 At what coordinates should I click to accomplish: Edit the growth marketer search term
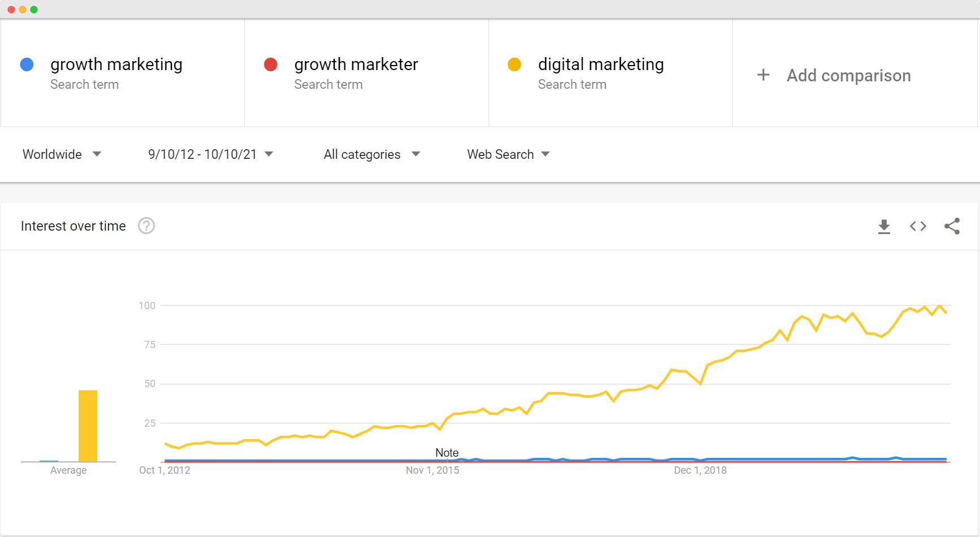click(356, 64)
